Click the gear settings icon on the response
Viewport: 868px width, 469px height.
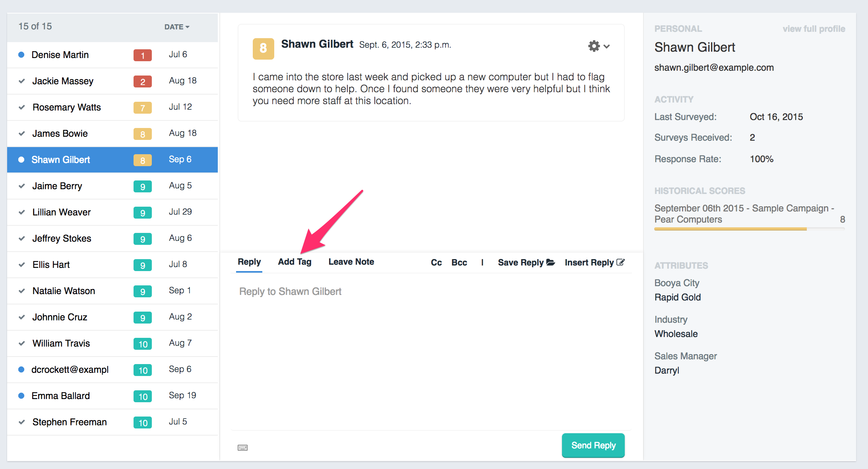[594, 46]
